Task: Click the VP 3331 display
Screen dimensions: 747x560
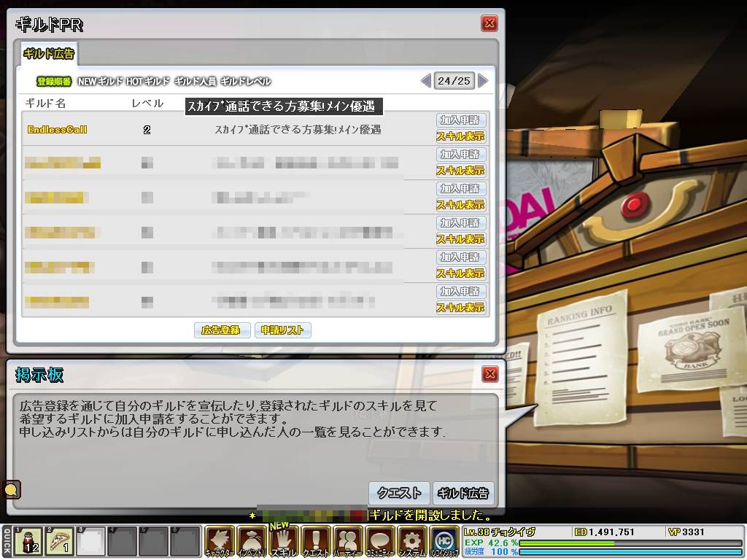Action: [x=686, y=532]
